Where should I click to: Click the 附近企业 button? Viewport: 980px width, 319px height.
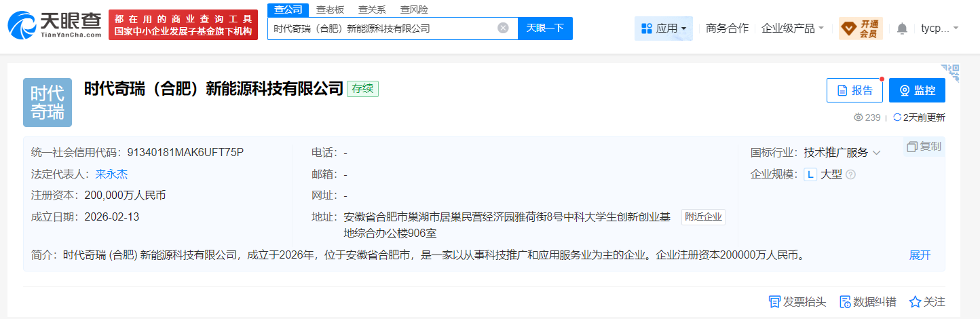coord(704,217)
